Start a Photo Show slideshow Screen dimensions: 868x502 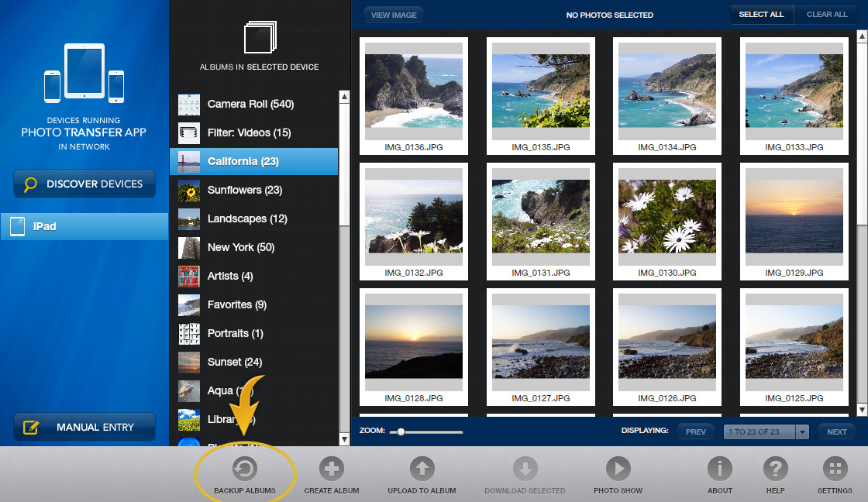point(618,467)
